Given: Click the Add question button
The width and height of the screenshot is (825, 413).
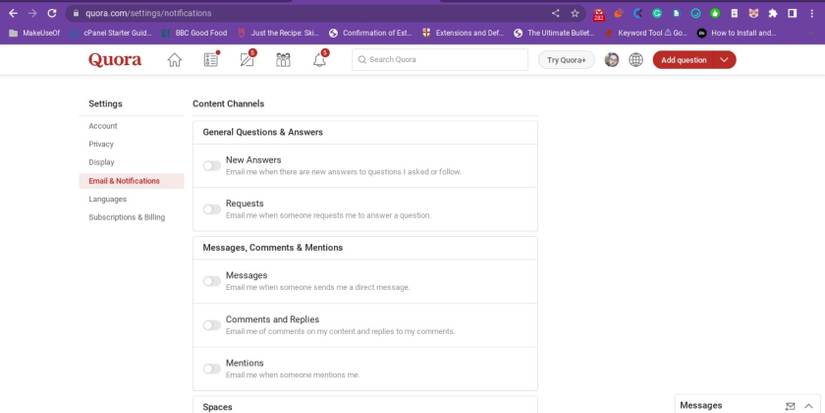Looking at the screenshot, I should pyautogui.click(x=684, y=60).
